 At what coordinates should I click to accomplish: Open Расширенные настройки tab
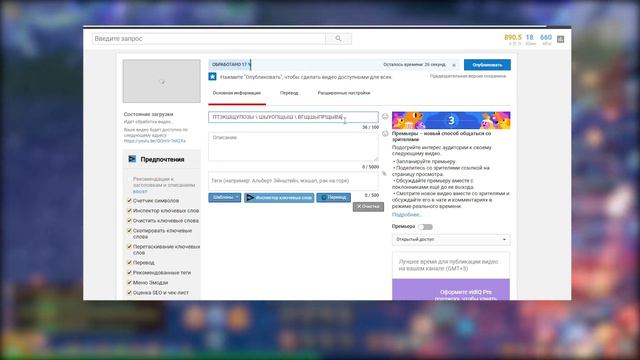click(x=344, y=93)
